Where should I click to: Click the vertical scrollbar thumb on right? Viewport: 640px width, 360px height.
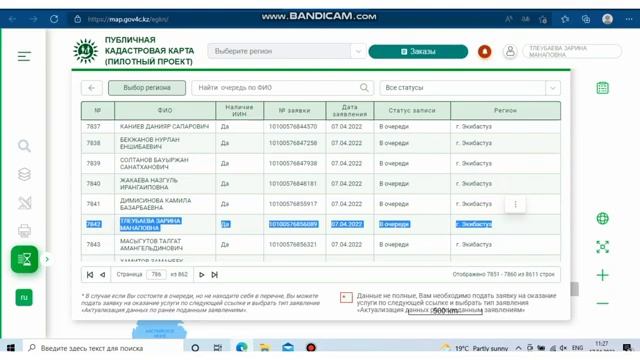point(575,289)
